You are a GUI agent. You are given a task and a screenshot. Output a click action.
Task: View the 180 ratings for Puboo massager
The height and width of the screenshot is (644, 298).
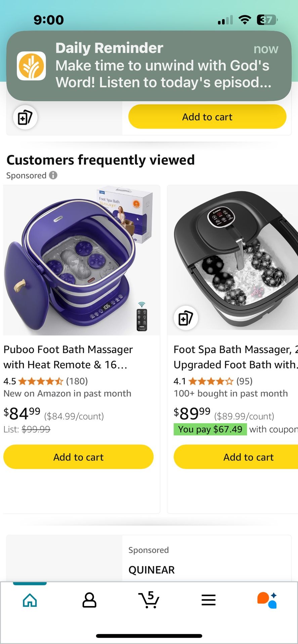[x=77, y=381]
